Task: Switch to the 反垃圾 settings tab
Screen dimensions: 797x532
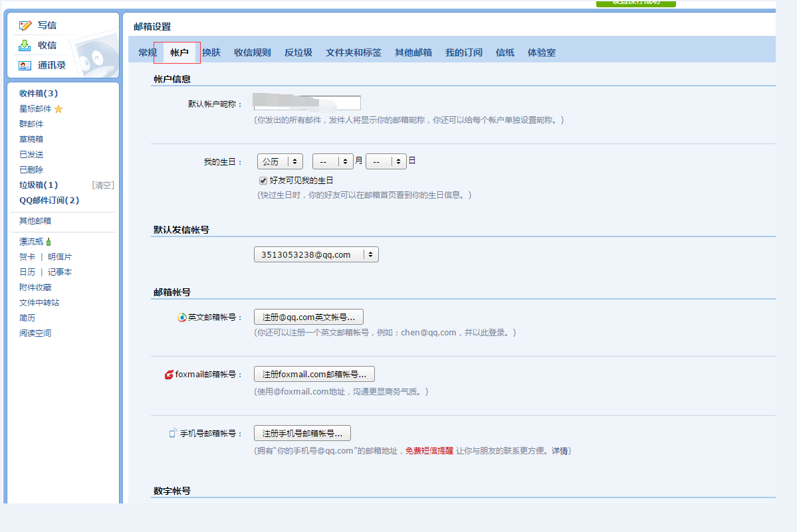Action: (298, 52)
